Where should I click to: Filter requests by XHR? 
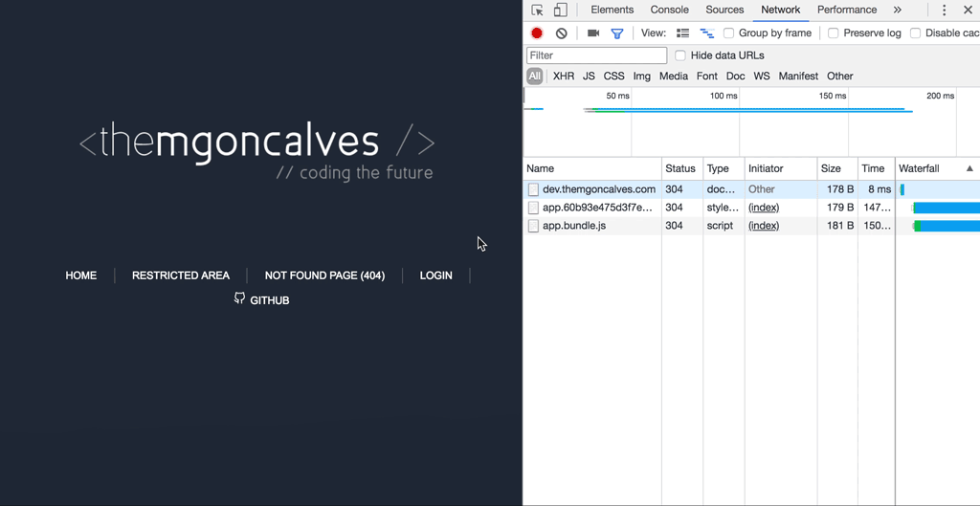[563, 77]
